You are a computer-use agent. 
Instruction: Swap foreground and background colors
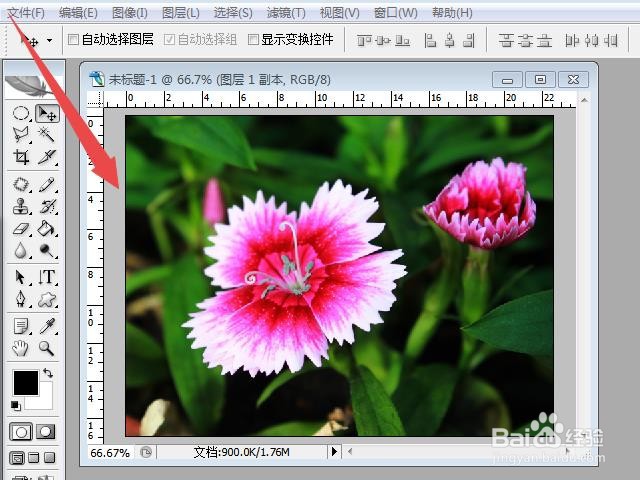[48, 373]
